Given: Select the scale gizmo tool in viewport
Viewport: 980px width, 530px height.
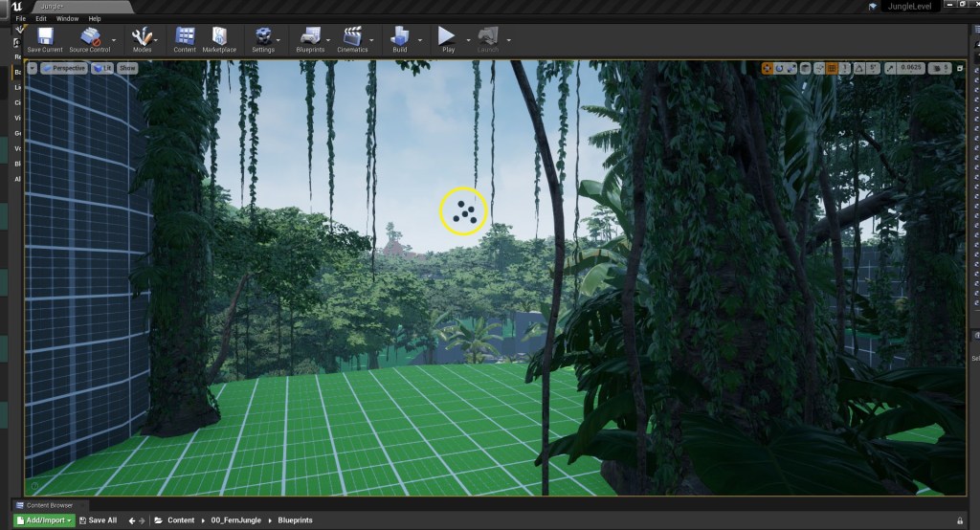Looking at the screenshot, I should click(792, 68).
